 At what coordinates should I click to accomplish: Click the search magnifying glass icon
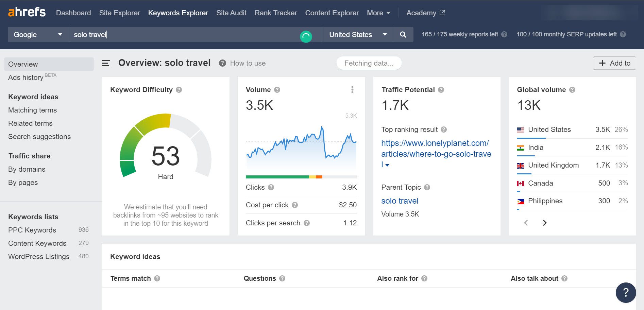(403, 34)
